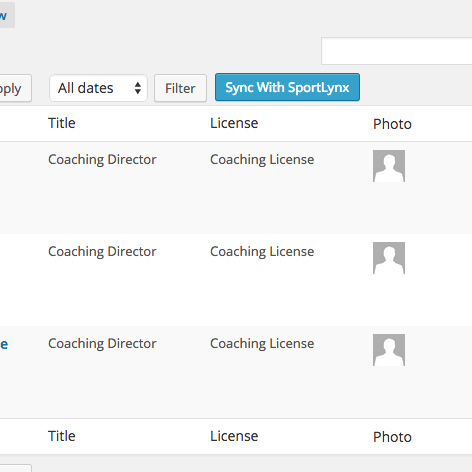The image size is (472, 472).
Task: Click the Photo column label in the table footer
Action: 392,437
